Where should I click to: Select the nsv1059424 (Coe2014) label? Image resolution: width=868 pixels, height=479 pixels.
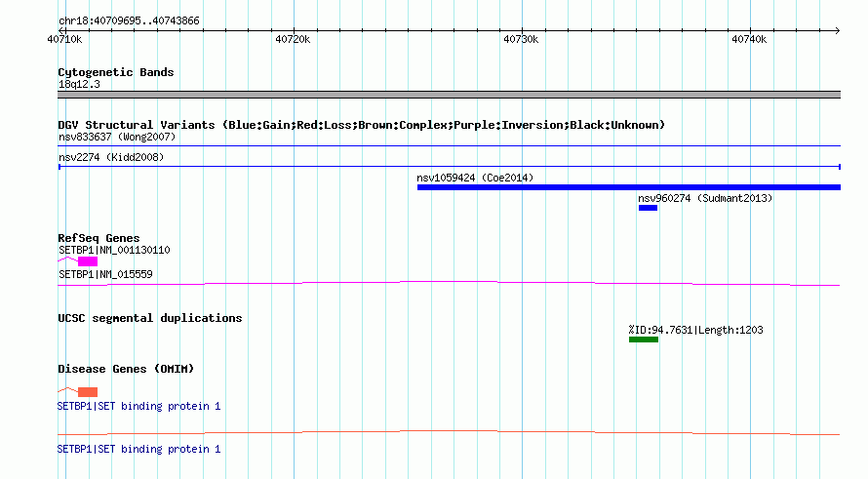point(475,178)
